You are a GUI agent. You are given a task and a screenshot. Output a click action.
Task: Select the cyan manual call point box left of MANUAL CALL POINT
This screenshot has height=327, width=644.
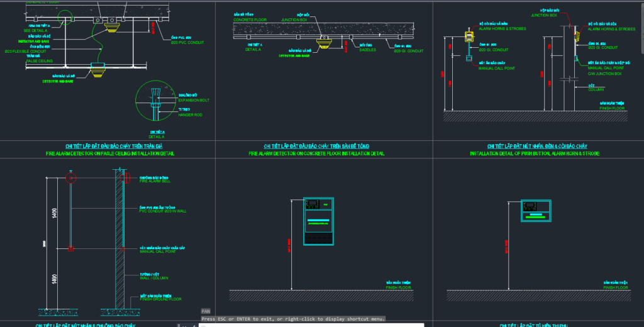[469, 59]
